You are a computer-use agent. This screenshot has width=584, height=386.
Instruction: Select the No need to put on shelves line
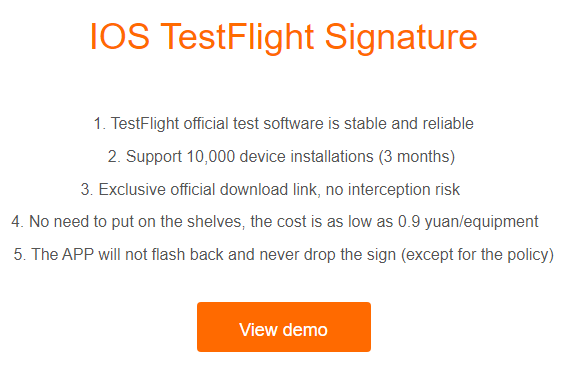point(275,222)
